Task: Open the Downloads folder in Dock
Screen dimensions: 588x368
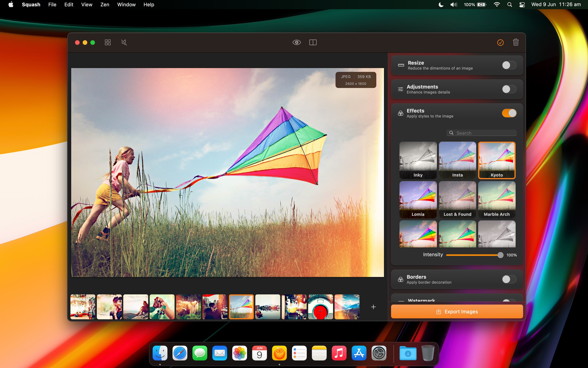Action: pyautogui.click(x=408, y=353)
